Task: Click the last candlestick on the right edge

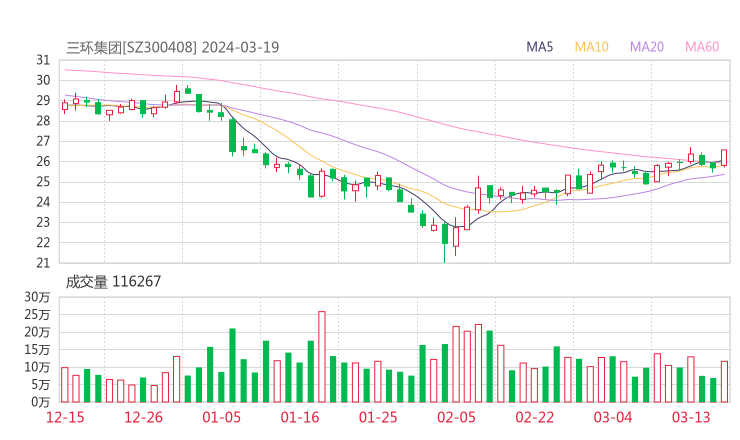Action: [x=724, y=158]
